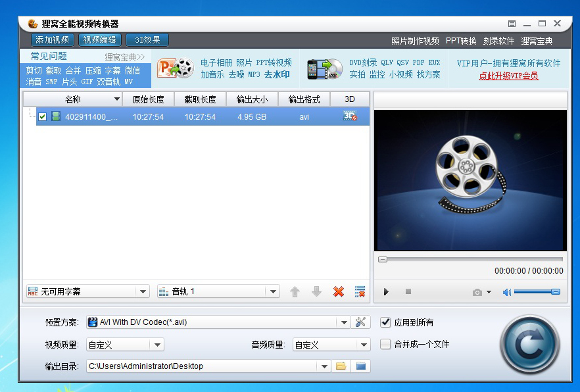Click the 点此升级VIP会员 link
The image size is (580, 392).
508,76
